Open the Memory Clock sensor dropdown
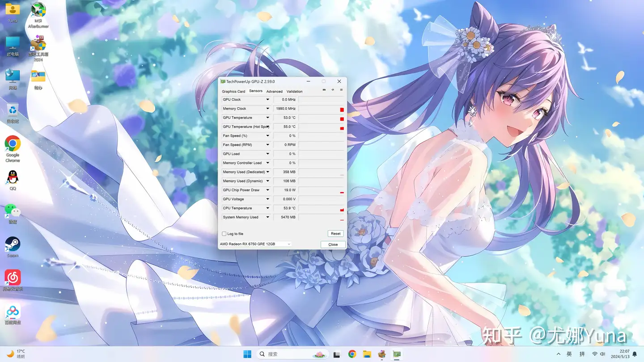Viewport: 644px width, 362px height. coord(268,109)
